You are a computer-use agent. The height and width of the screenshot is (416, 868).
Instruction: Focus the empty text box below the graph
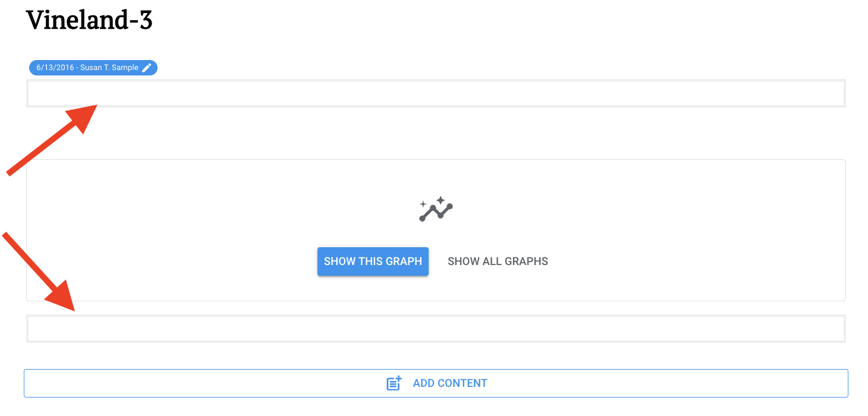point(436,329)
